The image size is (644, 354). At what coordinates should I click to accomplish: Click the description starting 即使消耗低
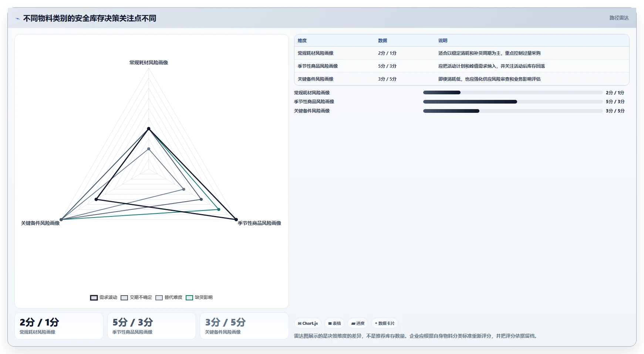(x=489, y=79)
